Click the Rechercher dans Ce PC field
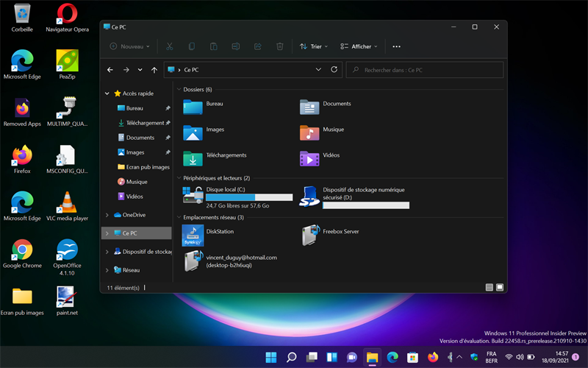Screen dimensions: 588x368 tap(430, 70)
